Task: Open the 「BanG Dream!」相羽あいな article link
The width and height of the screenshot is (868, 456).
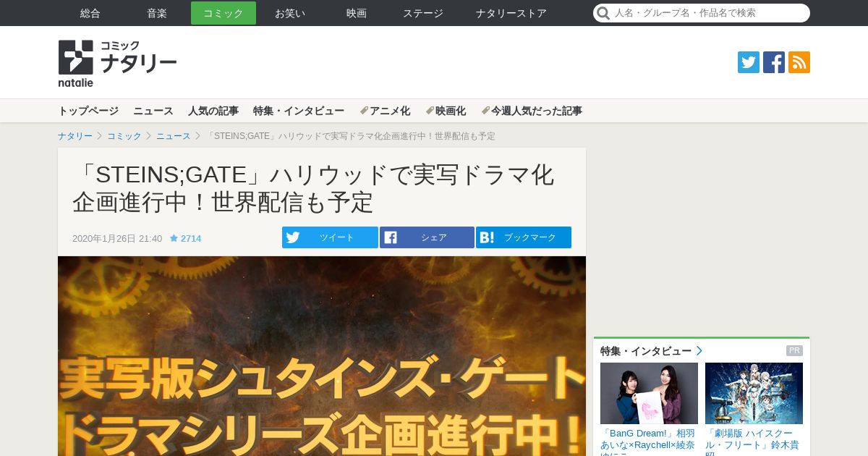Action: (x=649, y=442)
